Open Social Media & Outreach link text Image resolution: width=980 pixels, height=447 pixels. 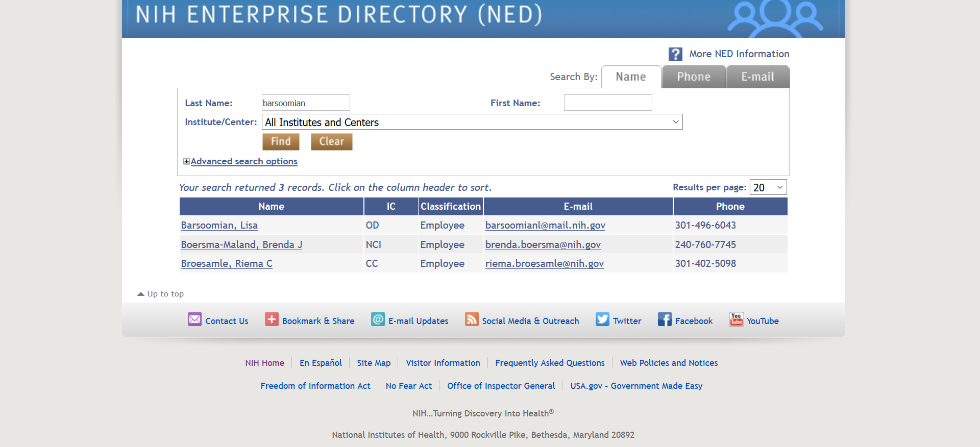coord(531,321)
